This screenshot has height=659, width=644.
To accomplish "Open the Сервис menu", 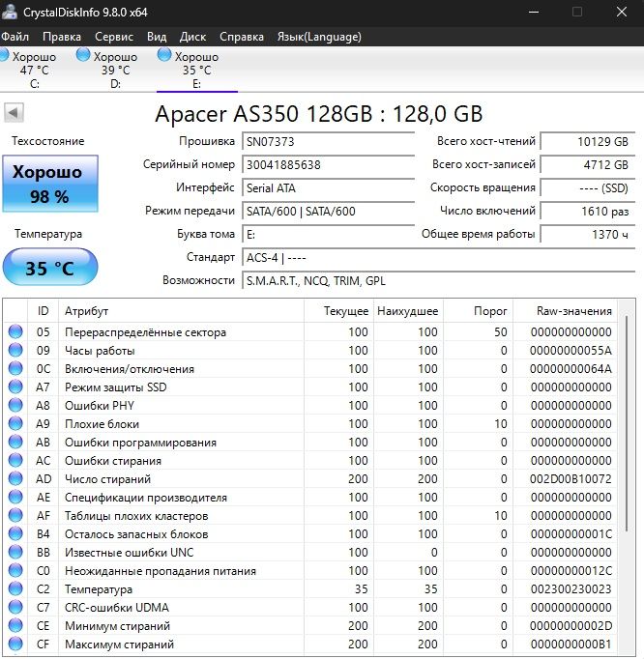I will click(114, 37).
